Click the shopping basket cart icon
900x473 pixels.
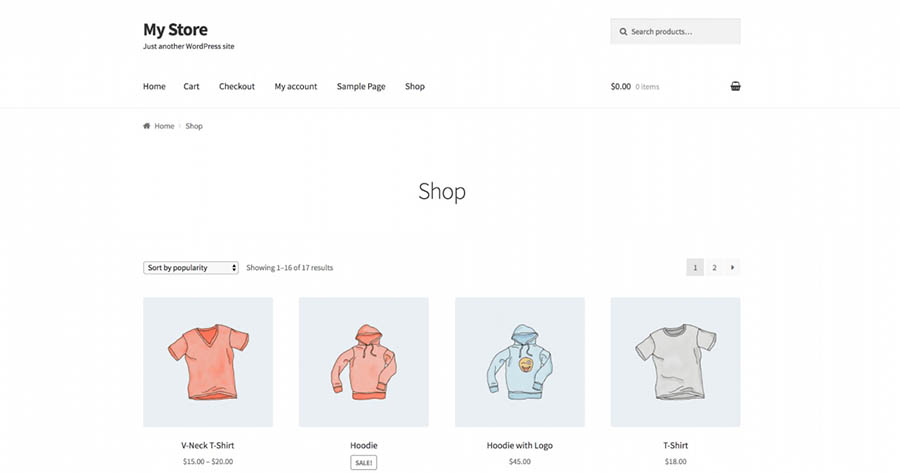(x=735, y=86)
